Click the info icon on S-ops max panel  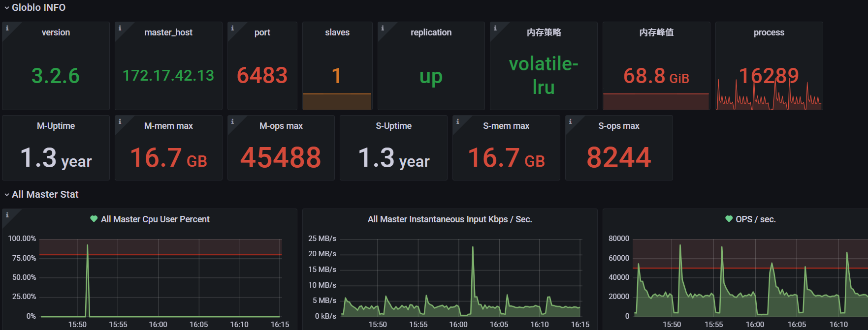[570, 121]
